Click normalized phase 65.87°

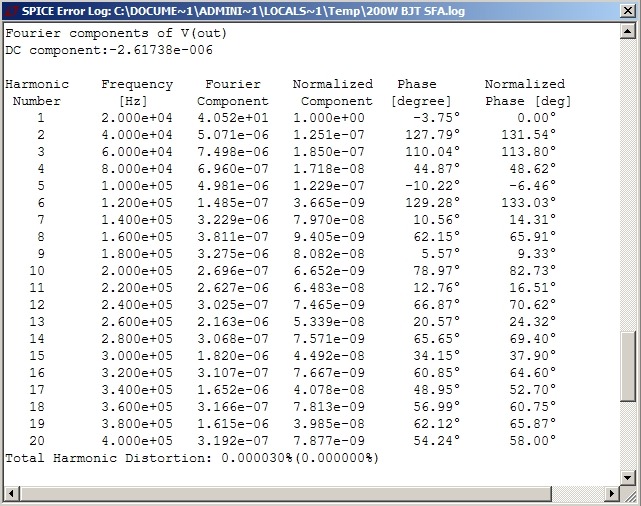(533, 423)
